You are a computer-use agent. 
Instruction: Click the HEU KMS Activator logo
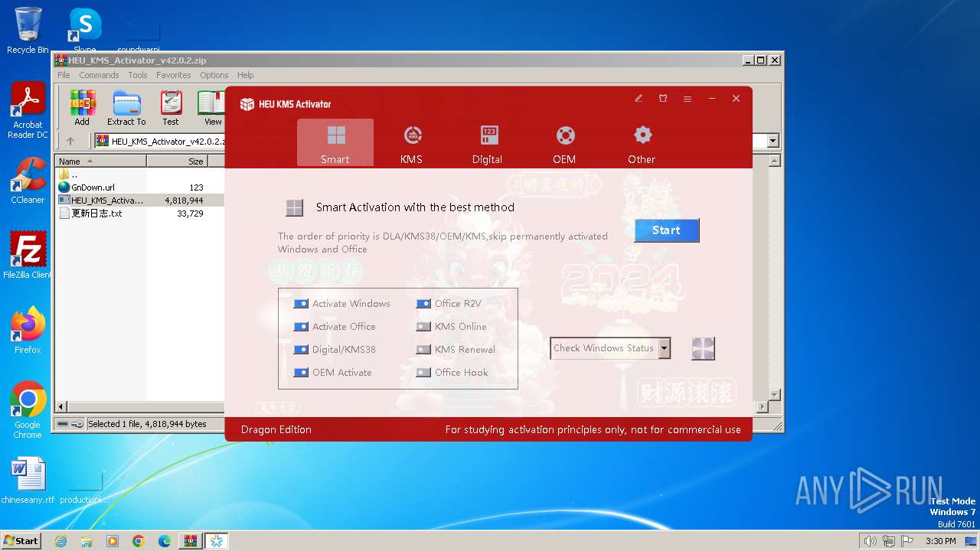point(247,104)
